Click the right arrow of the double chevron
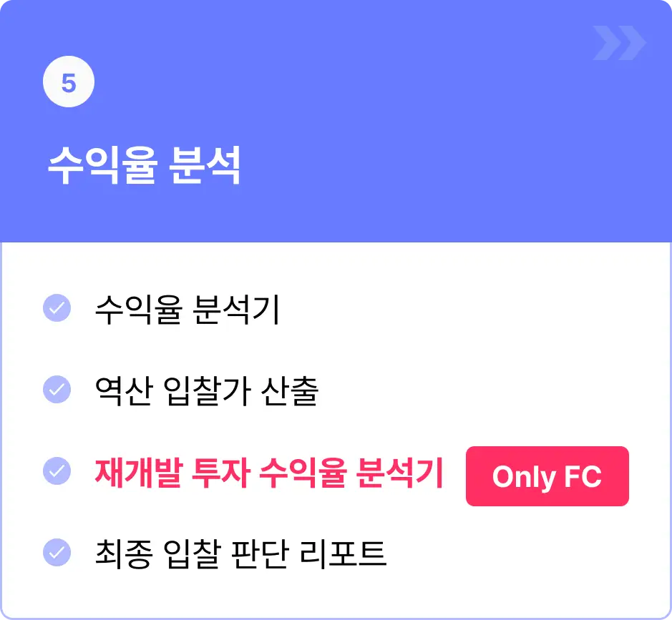The height and width of the screenshot is (620, 672). [633, 43]
